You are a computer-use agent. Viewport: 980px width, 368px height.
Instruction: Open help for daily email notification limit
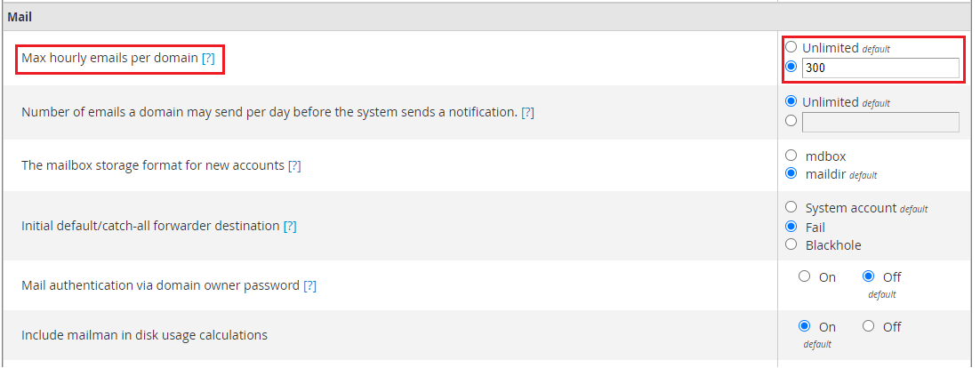coord(527,113)
